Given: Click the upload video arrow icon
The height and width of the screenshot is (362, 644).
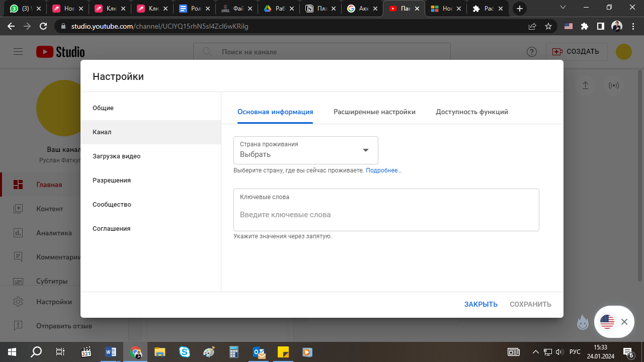Looking at the screenshot, I should click(585, 85).
